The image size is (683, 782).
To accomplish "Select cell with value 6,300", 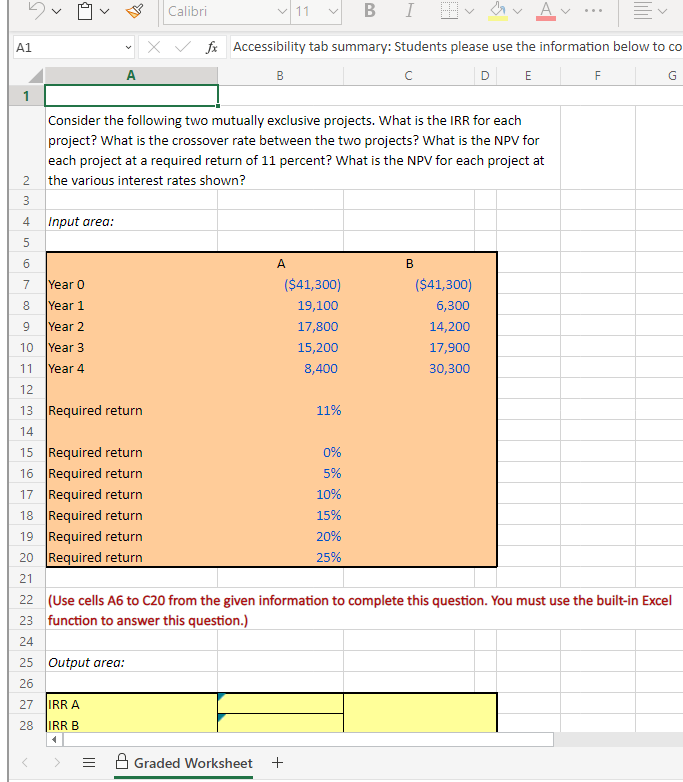I will pos(409,305).
